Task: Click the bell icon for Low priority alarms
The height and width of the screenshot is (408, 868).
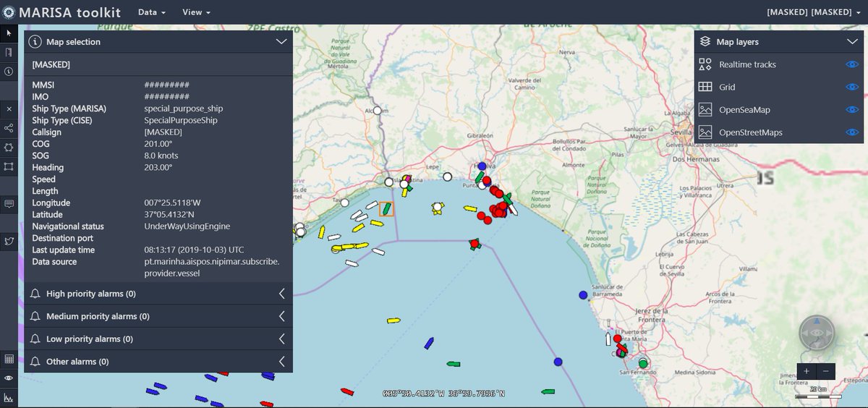Action: (35, 339)
